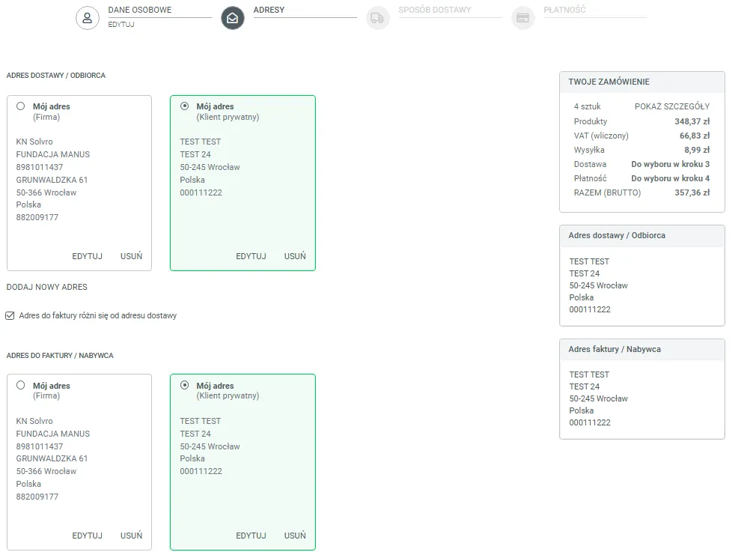Click the addresses envelope step icon
756x558 pixels.
[x=233, y=18]
